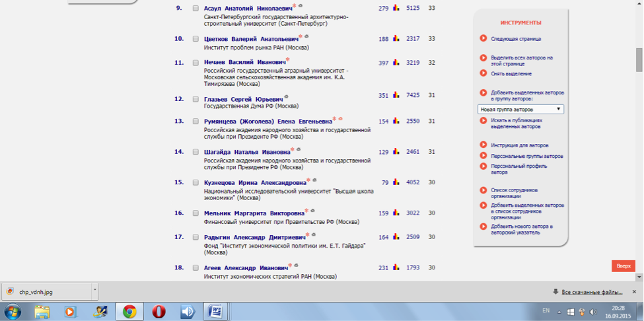This screenshot has width=644, height=321.
Task: Check the box for Мельник Маргарита Викторовна
Action: click(x=196, y=213)
